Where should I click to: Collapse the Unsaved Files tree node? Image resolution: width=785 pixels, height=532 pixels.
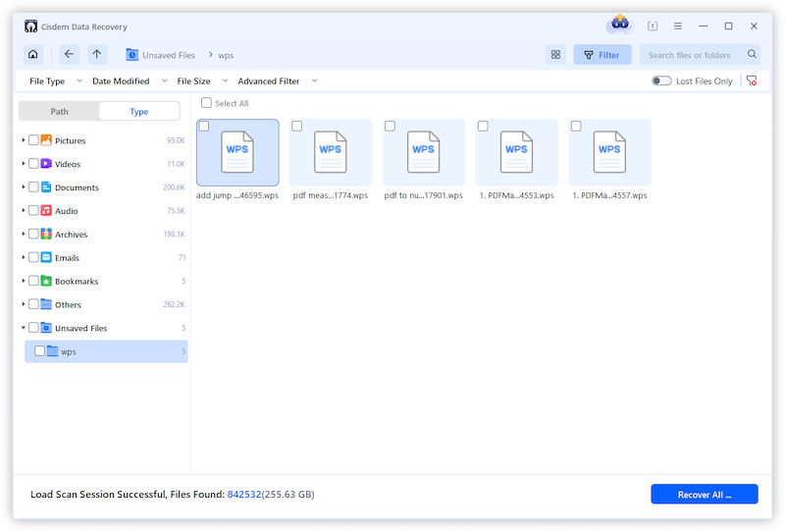coord(23,328)
